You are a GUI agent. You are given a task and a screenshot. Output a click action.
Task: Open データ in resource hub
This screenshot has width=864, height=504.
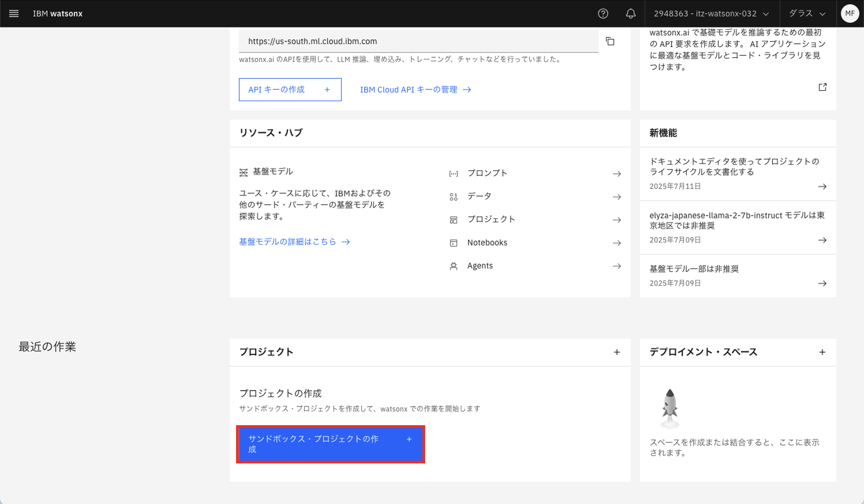point(535,197)
